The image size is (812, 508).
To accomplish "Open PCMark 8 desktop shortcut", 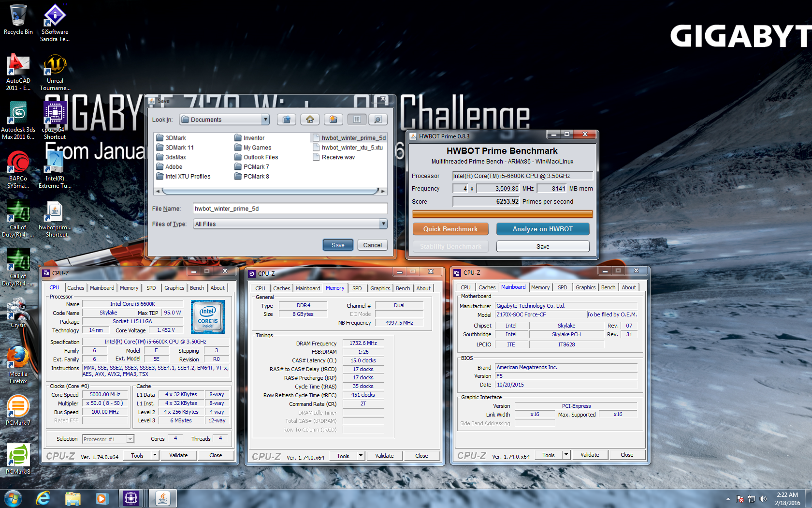I will click(18, 459).
